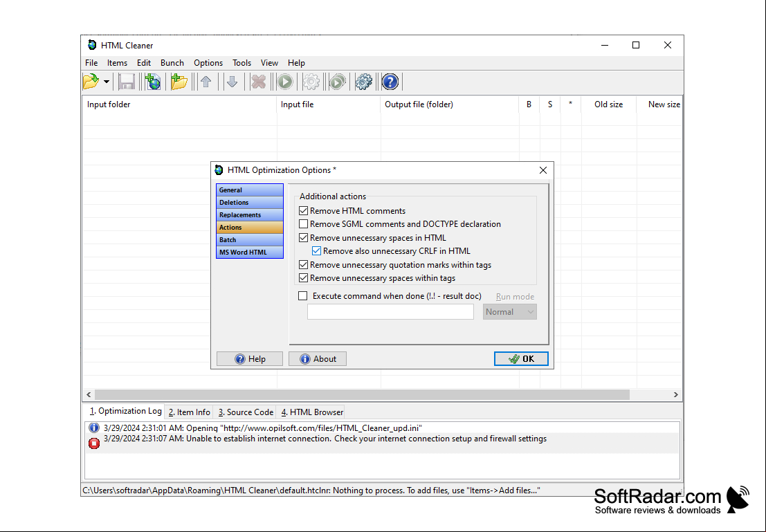Click the scroll left arrow of file list
The image size is (766, 532).
(x=89, y=395)
